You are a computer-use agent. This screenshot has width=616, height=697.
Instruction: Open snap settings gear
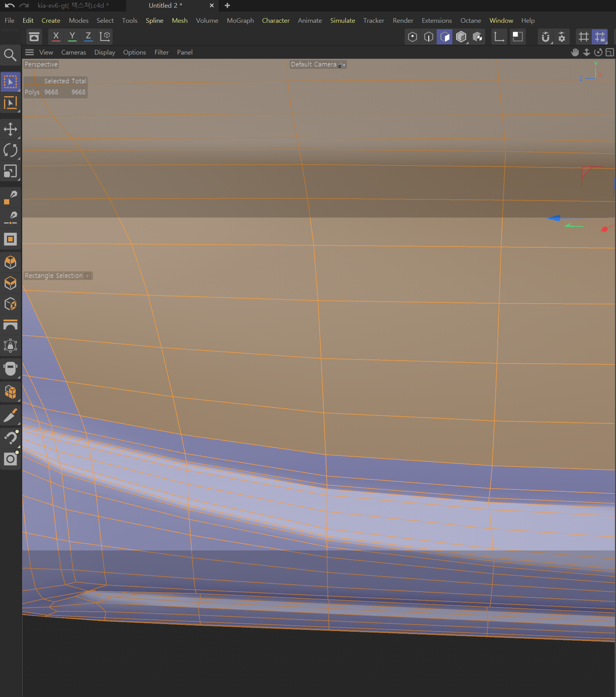click(x=562, y=37)
